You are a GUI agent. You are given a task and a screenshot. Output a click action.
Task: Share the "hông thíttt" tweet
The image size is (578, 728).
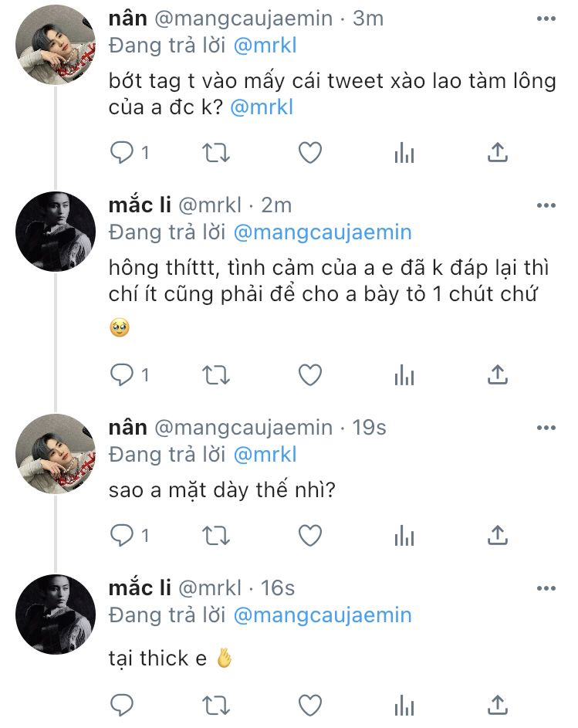click(x=498, y=375)
